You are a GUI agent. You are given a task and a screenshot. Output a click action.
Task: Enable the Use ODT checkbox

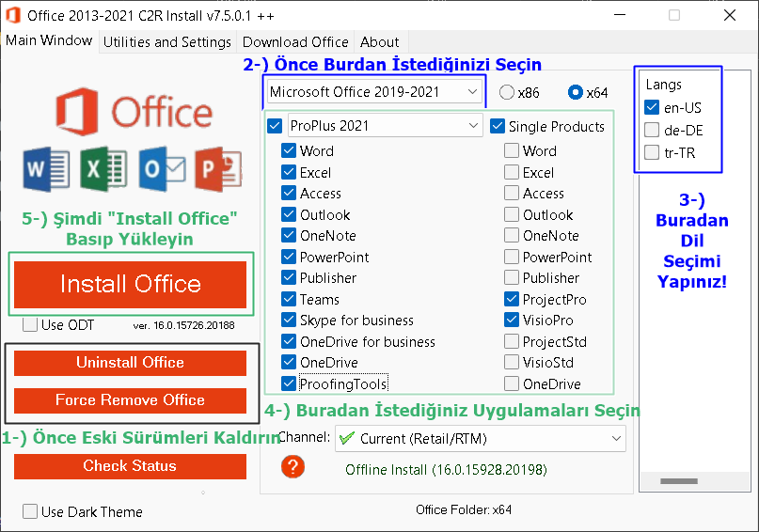click(30, 324)
